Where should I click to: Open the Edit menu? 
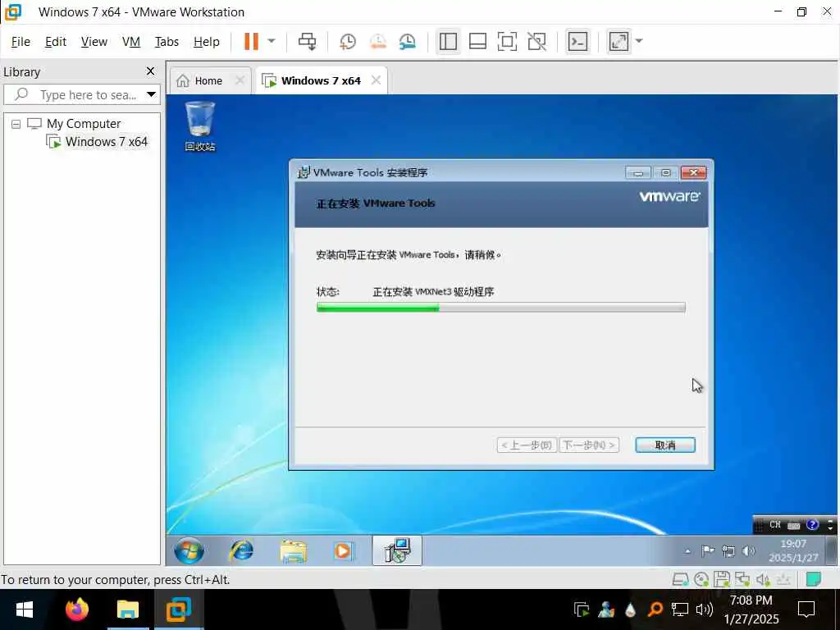tap(56, 42)
